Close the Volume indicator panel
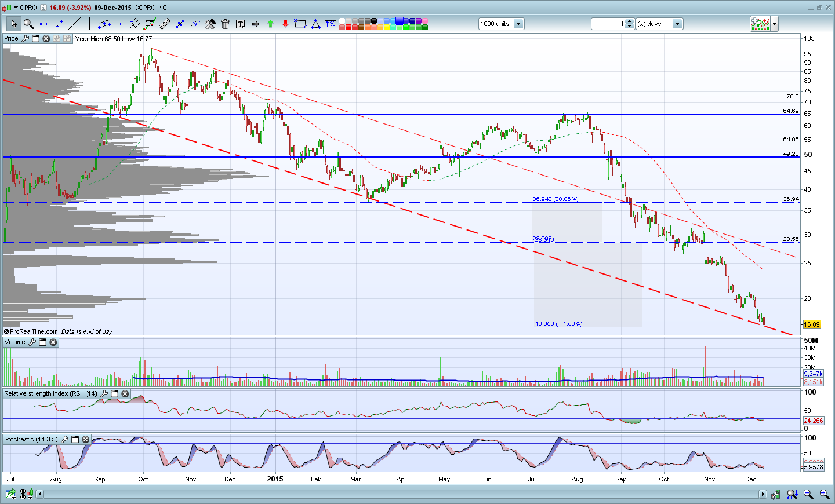 pos(53,342)
